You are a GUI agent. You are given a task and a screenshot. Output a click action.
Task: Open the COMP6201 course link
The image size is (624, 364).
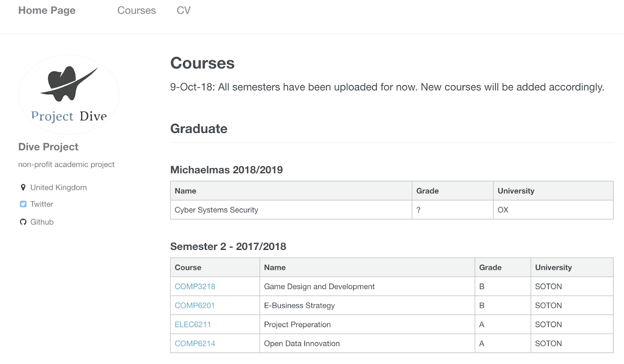[x=195, y=306]
